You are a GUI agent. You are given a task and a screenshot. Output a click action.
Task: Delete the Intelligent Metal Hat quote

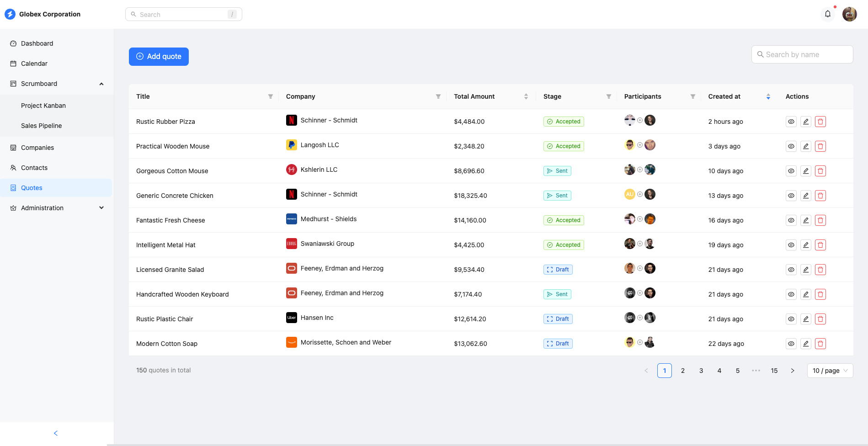(820, 245)
